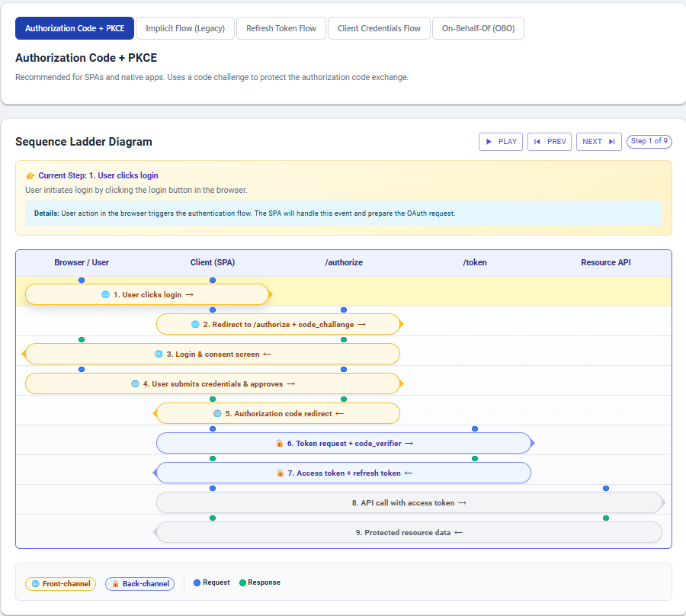The width and height of the screenshot is (686, 616).
Task: Toggle the Front-channel legend badge
Action: (x=60, y=583)
